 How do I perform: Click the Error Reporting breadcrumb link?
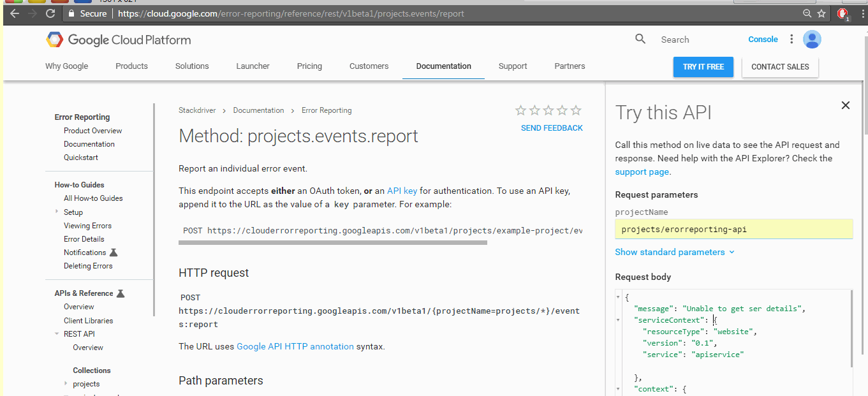(327, 110)
